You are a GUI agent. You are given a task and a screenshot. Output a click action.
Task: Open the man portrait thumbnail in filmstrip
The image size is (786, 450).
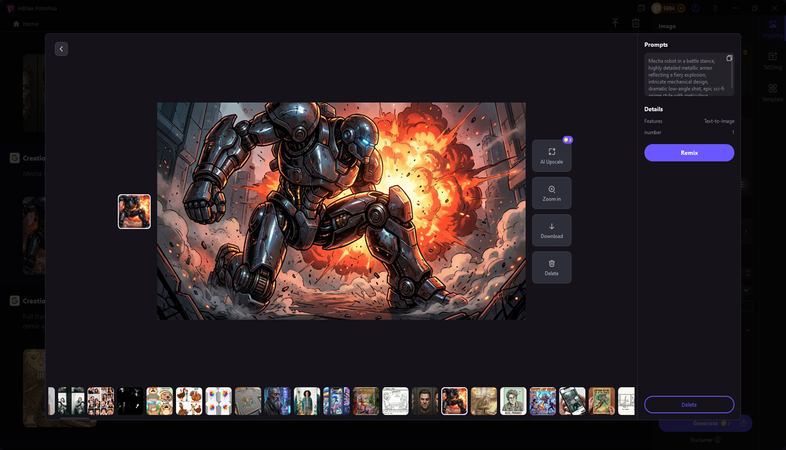tap(425, 401)
